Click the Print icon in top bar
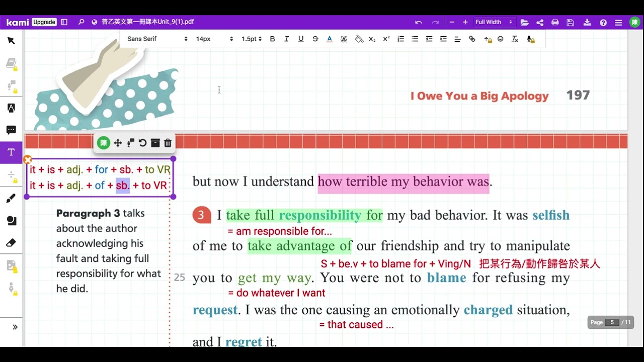Viewport: 644px width, 362px height. [x=555, y=22]
